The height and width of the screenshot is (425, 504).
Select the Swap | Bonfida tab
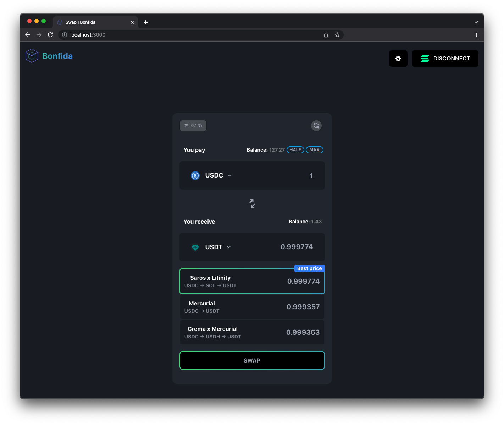(x=95, y=22)
